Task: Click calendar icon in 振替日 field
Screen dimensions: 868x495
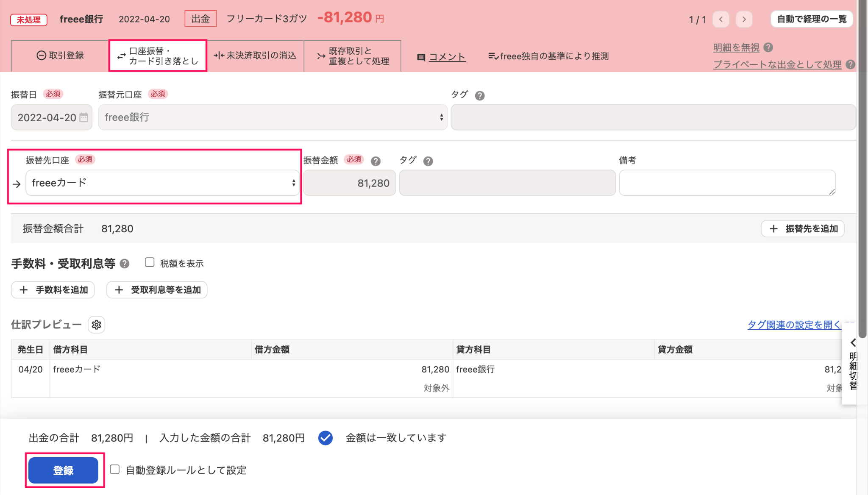Action: 84,117
